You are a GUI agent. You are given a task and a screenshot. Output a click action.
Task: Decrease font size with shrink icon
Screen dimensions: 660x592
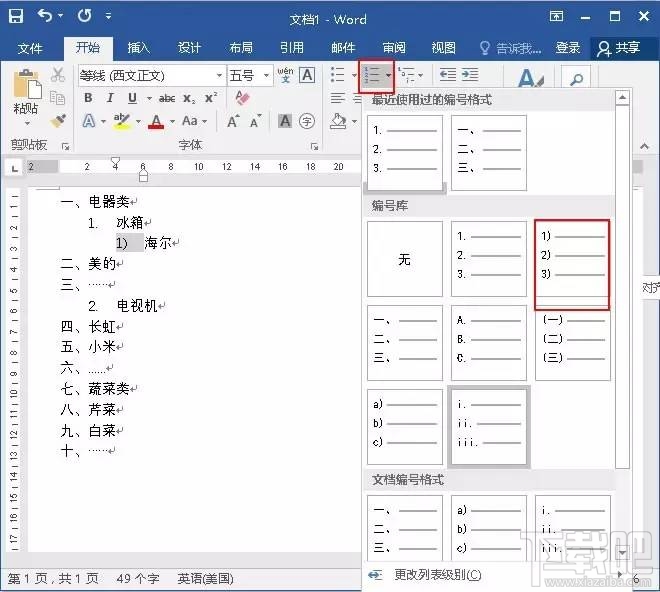pos(255,121)
